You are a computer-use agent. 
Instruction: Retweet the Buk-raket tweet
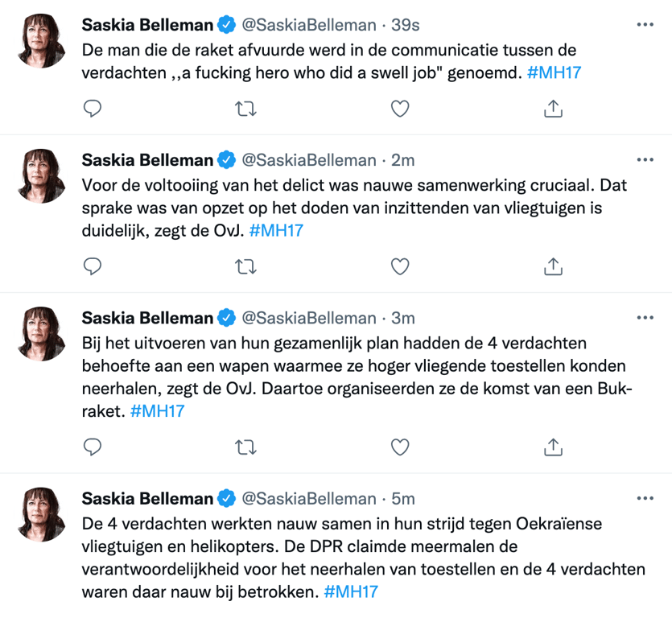245,446
